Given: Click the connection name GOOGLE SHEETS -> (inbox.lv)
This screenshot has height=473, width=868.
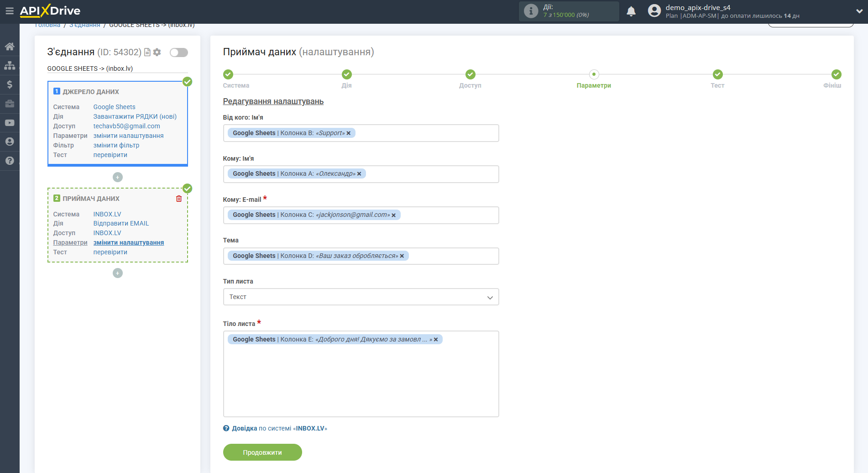Looking at the screenshot, I should (x=90, y=68).
